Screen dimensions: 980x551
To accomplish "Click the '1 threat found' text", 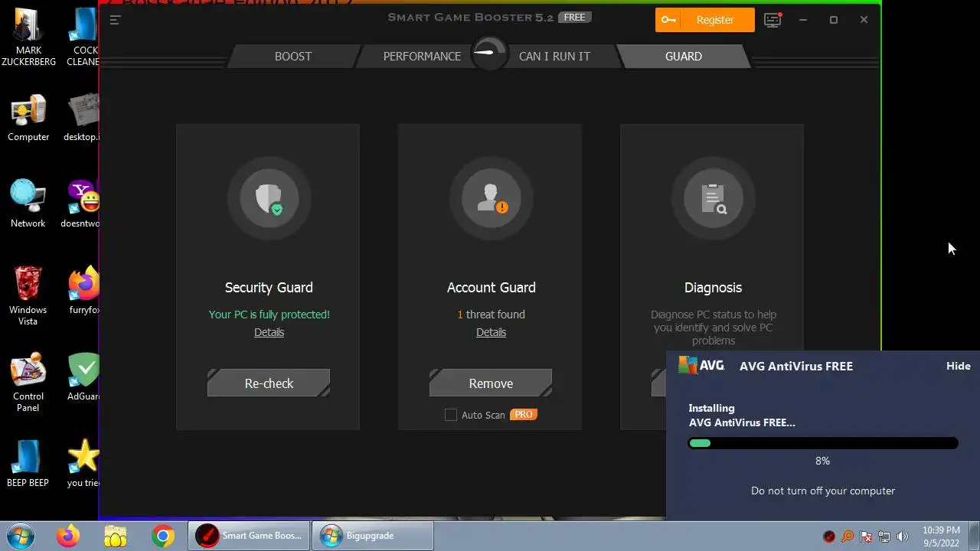I will point(491,315).
